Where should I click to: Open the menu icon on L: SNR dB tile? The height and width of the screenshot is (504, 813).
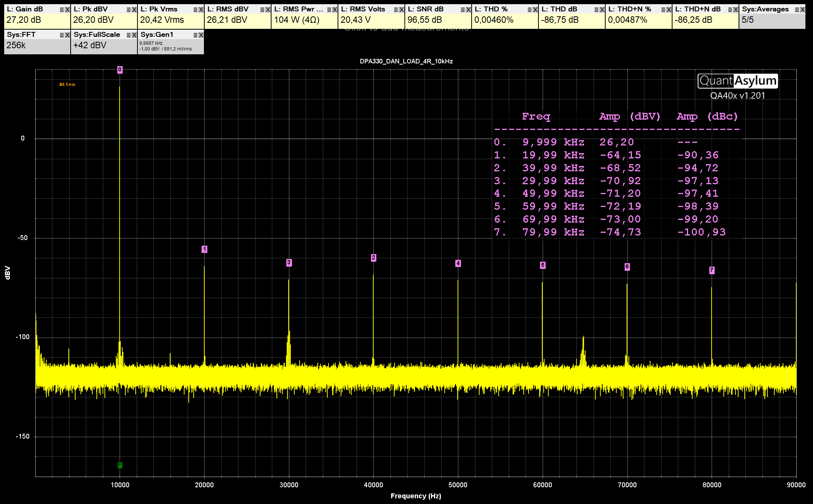click(463, 9)
